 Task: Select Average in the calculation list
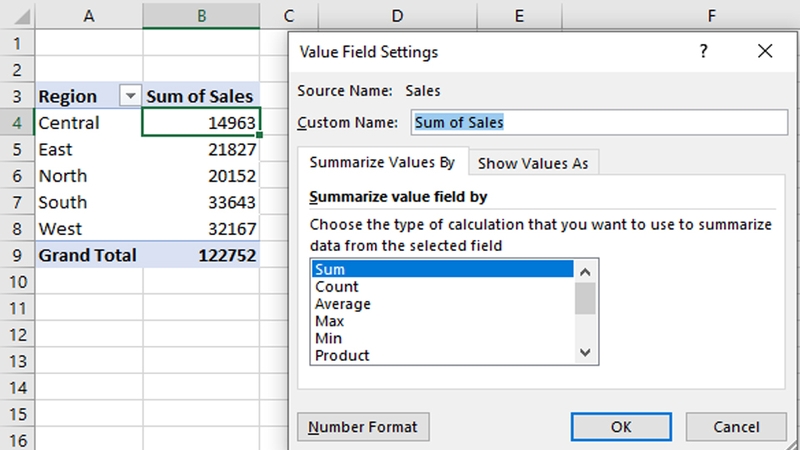[x=442, y=304]
